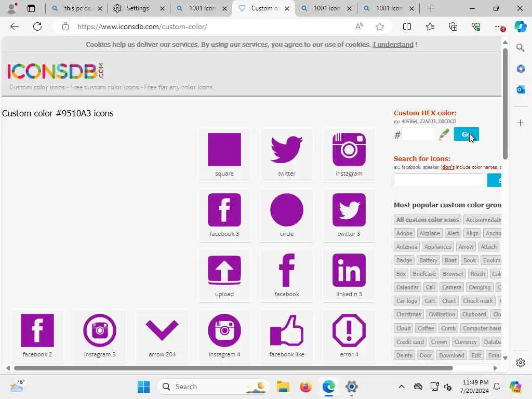The width and height of the screenshot is (532, 399).
Task: Open Copilot in the Edge toolbar
Action: click(x=520, y=26)
